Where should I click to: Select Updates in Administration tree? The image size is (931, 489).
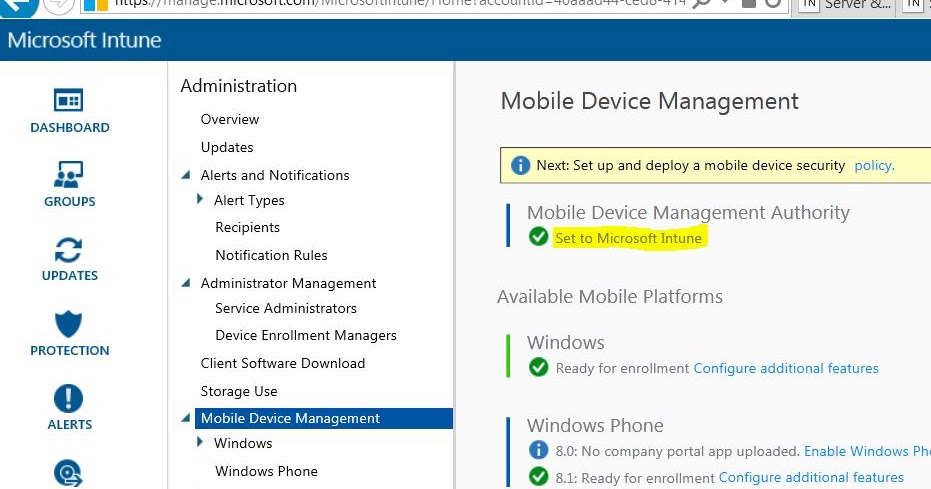click(227, 147)
